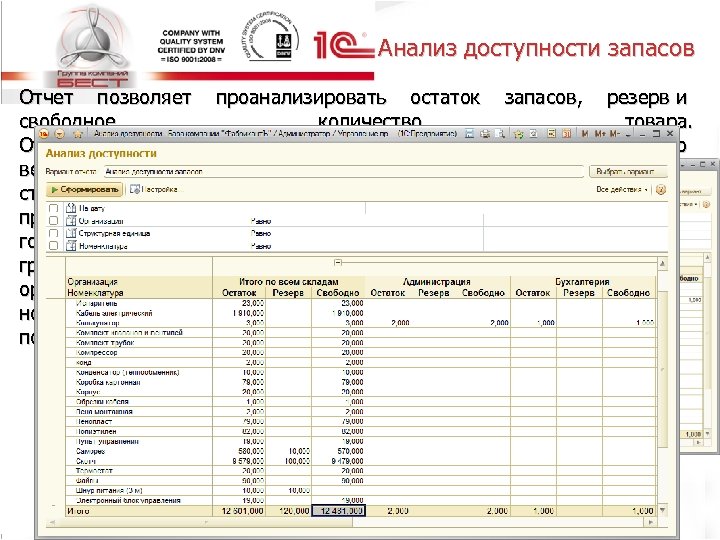
Task: Click the Save icon in title bar
Action: [469, 134]
